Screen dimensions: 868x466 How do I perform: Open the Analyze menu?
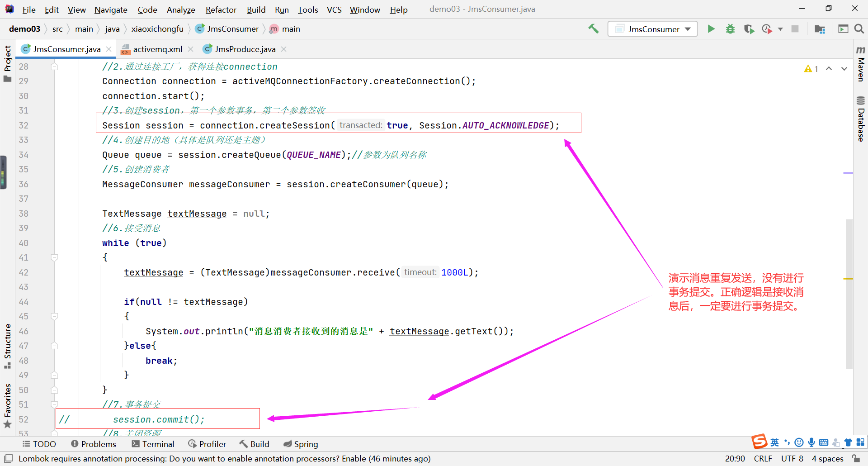[181, 10]
